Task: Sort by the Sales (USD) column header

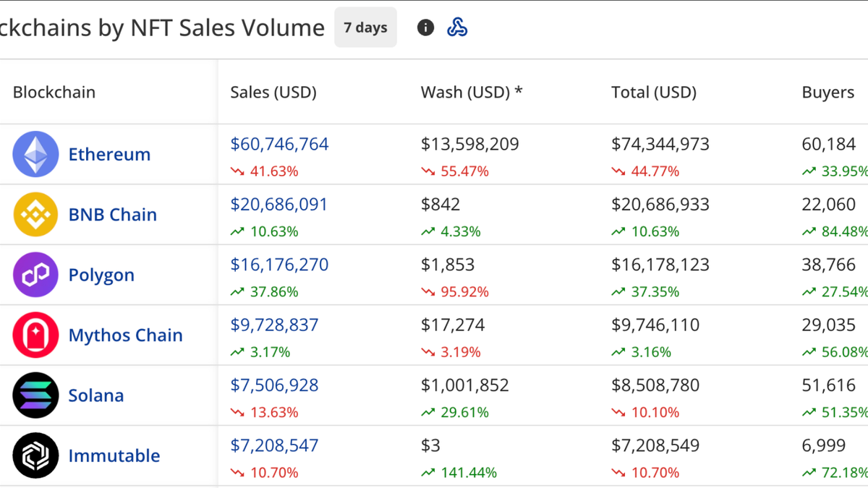Action: tap(273, 92)
